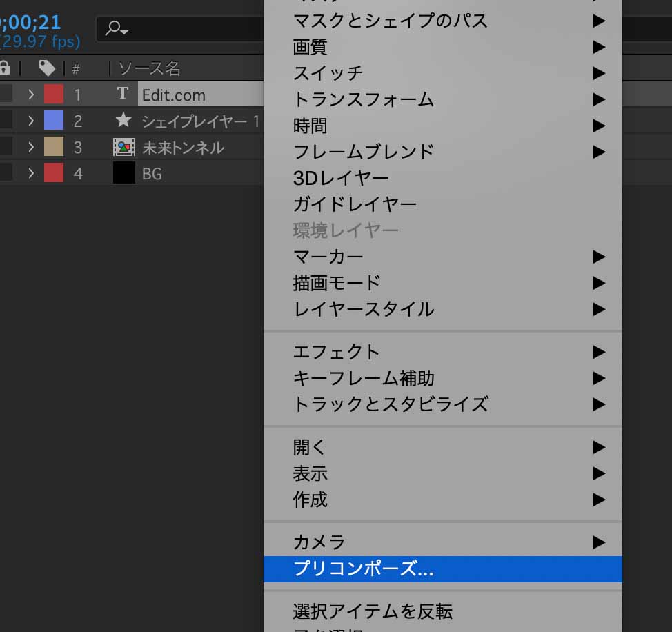Click the tan label swatch of layer 3
The width and height of the screenshot is (672, 632).
[x=54, y=146]
